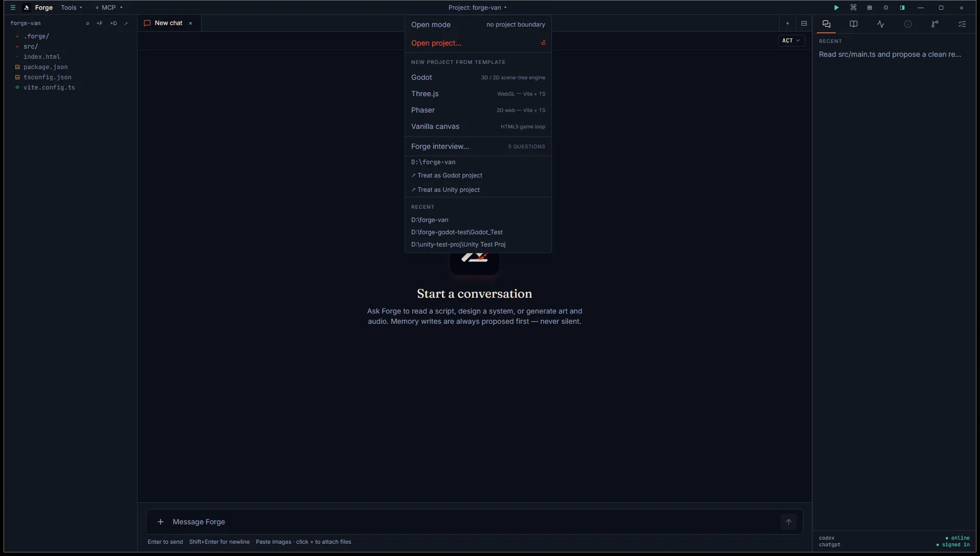Open the ACT mode dropdown
Image resolution: width=980 pixels, height=556 pixels.
click(791, 40)
